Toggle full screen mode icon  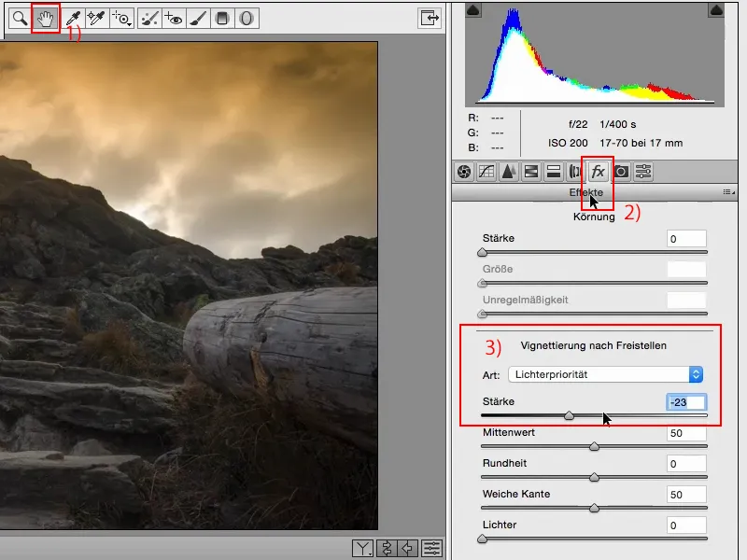click(430, 19)
